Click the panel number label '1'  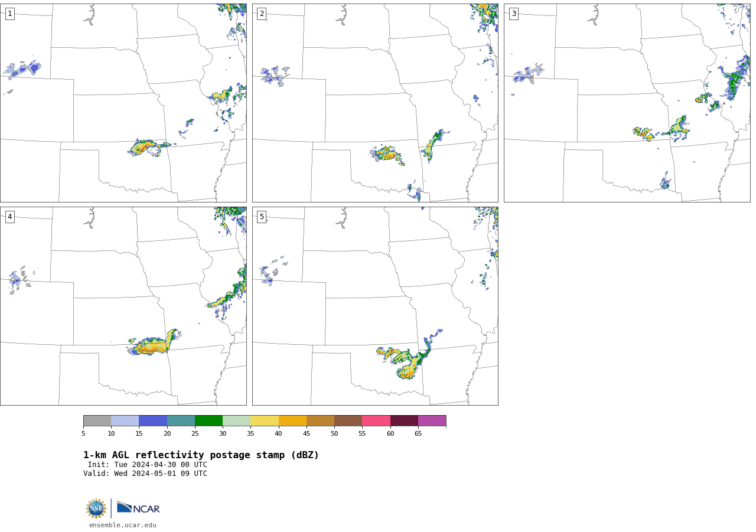tap(9, 14)
